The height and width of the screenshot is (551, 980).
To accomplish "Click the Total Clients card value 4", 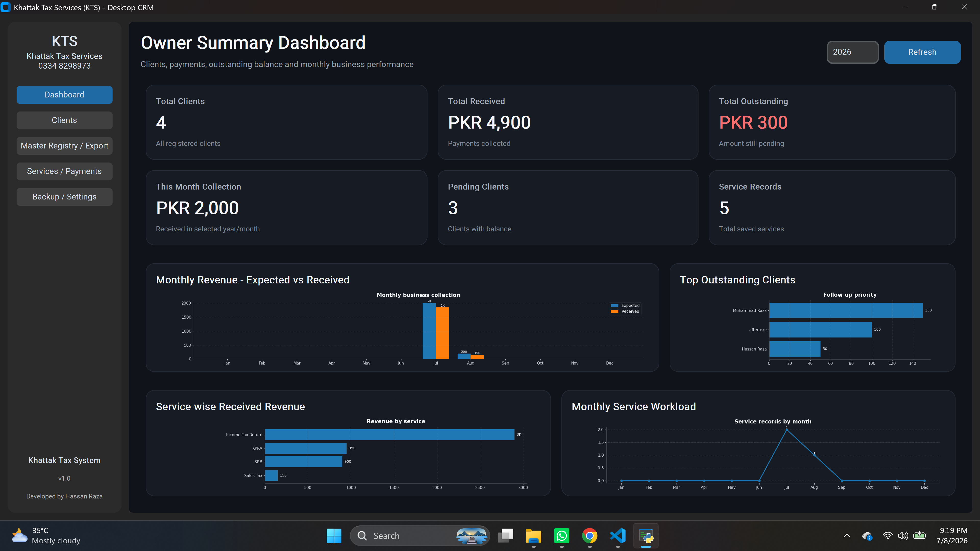I will tap(161, 122).
